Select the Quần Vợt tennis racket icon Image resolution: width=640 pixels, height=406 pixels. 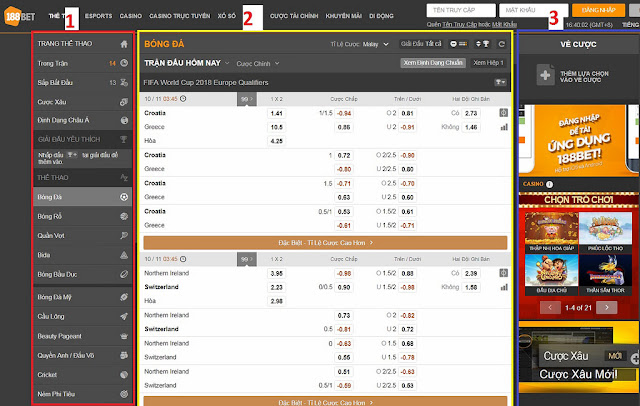[x=124, y=235]
